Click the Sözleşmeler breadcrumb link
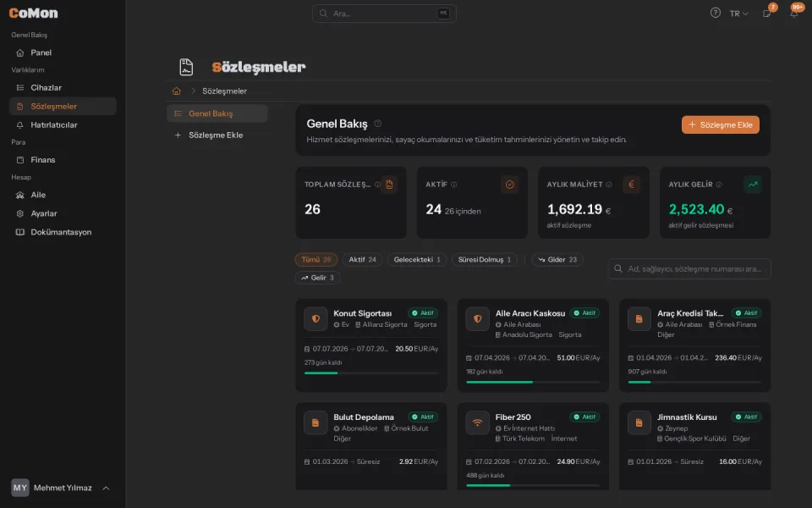Image resolution: width=812 pixels, height=508 pixels. coord(224,91)
